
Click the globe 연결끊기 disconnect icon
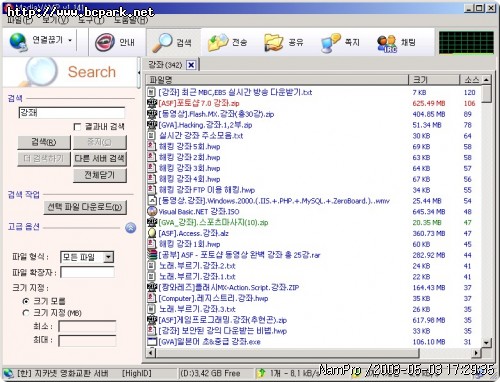pyautogui.click(x=19, y=42)
